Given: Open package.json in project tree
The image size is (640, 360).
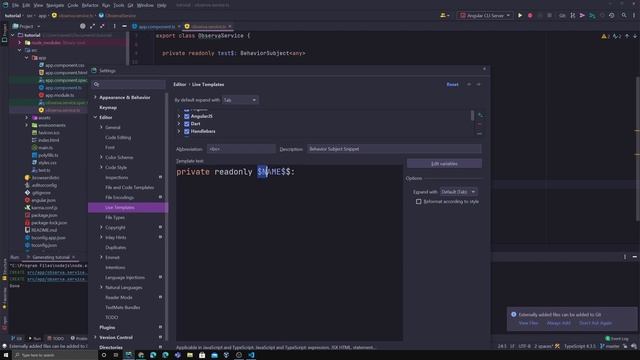Looking at the screenshot, I should 44,216.
